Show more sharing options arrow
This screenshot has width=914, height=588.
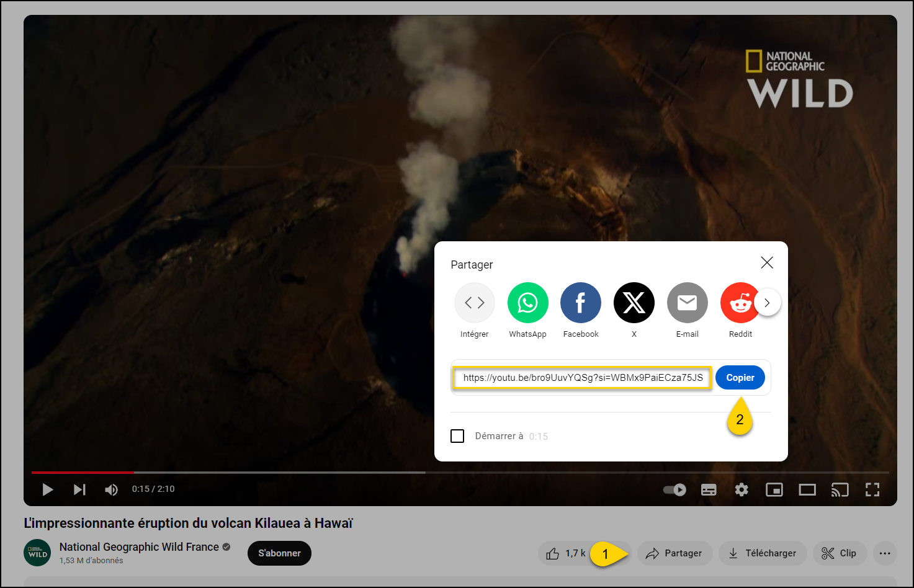768,303
